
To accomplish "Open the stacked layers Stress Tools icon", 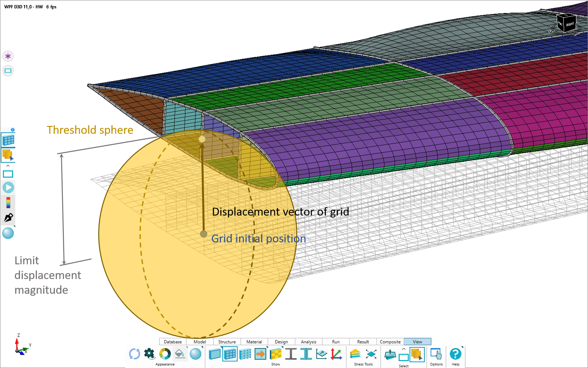I will [356, 354].
